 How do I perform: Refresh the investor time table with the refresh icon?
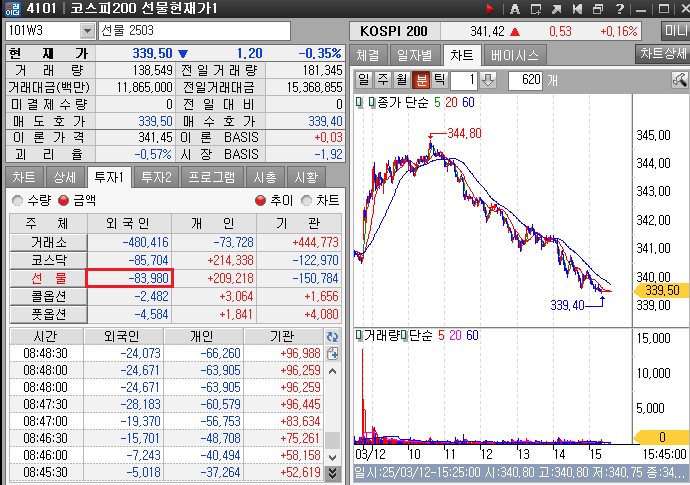[x=333, y=337]
